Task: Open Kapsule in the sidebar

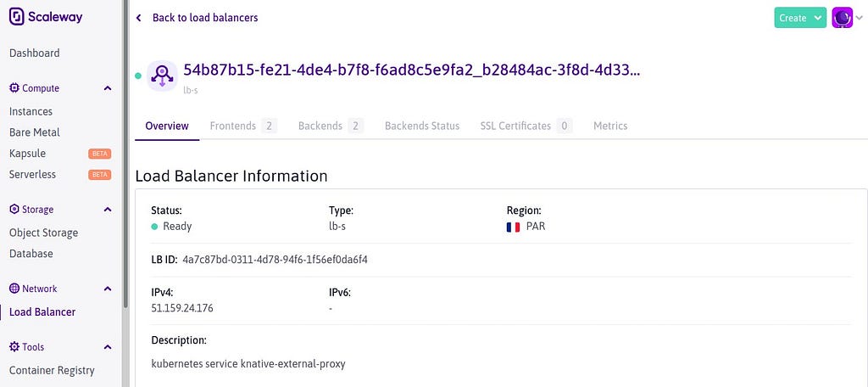Action: point(28,154)
